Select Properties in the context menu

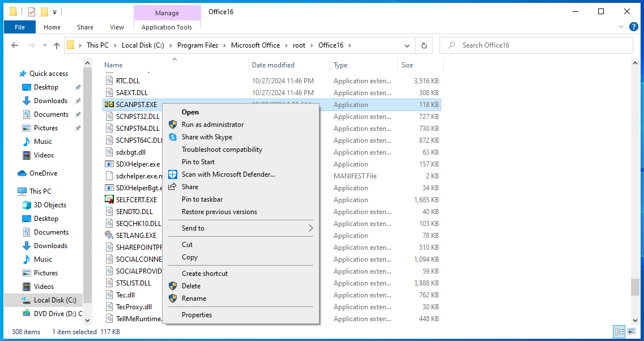(x=197, y=315)
